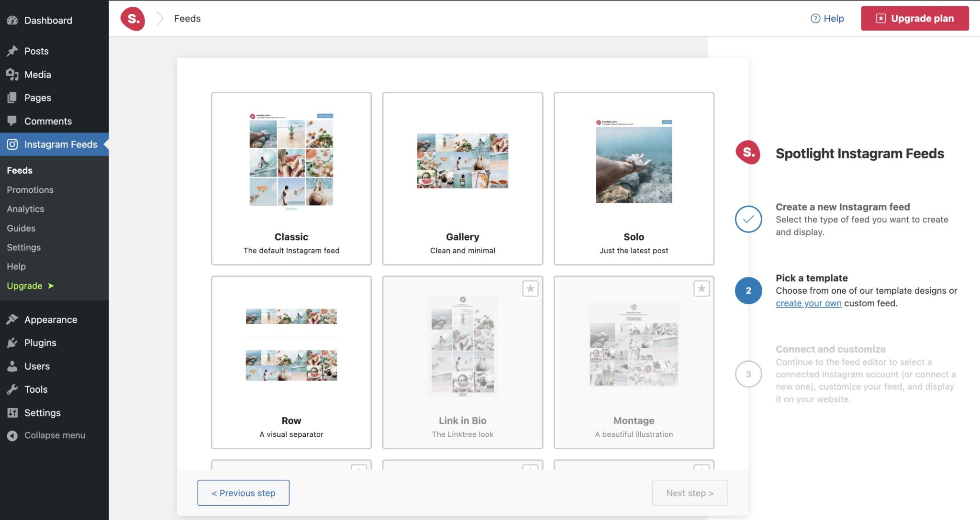
Task: Go to Posts in the sidebar
Action: tap(54, 51)
